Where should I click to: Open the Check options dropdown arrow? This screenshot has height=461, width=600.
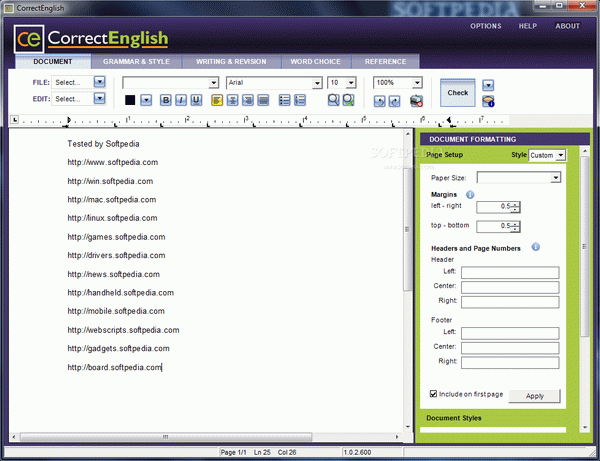pos(488,85)
